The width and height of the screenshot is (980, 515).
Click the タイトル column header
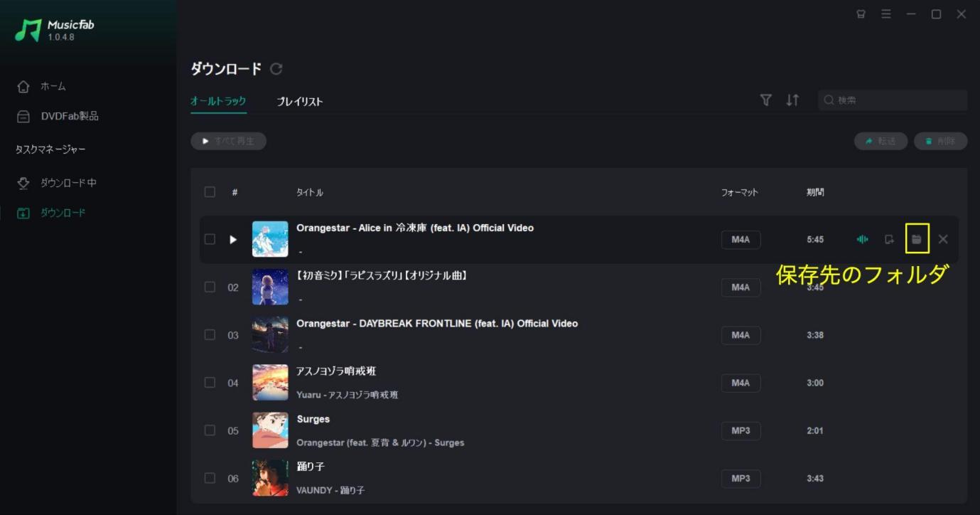(x=310, y=192)
